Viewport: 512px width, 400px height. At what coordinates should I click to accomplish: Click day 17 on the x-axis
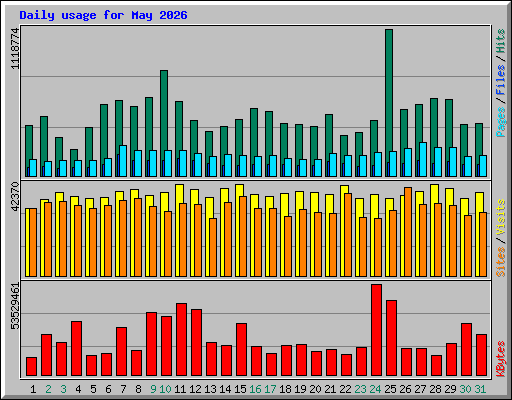[x=270, y=389]
